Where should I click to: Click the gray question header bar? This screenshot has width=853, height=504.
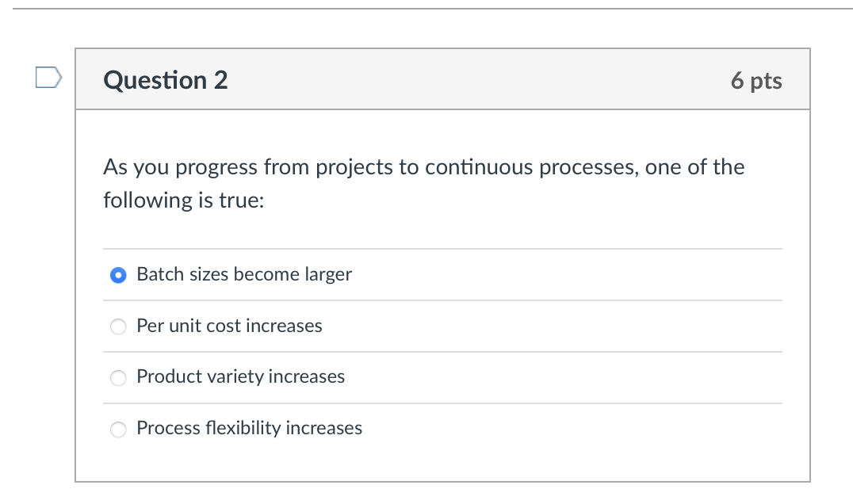tap(476, 79)
